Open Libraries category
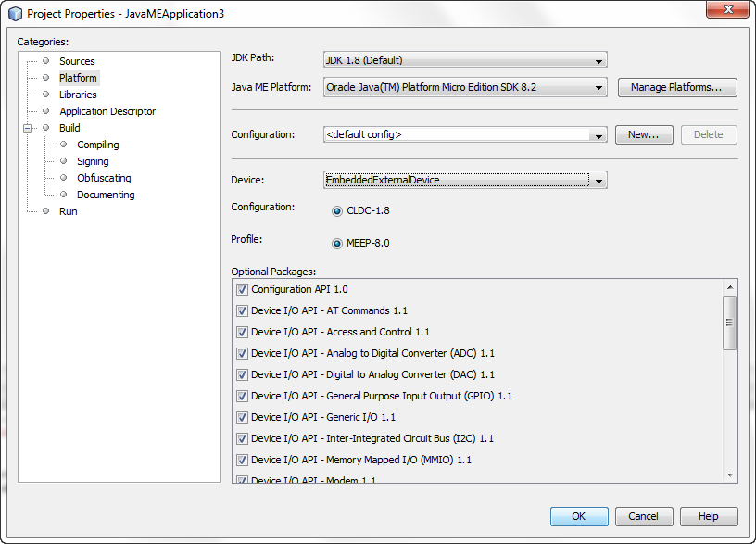Viewport: 756px width, 544px height. [x=78, y=95]
